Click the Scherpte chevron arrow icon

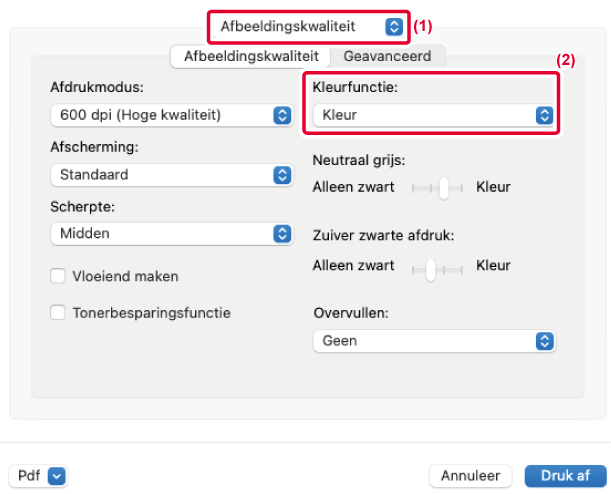(281, 234)
